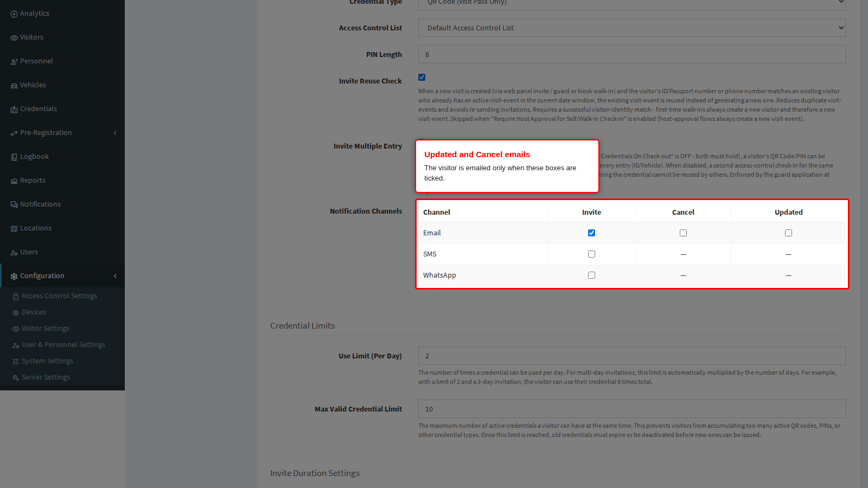Tick the Email Updated notification checkbox
The height and width of the screenshot is (488, 868).
coord(788,233)
